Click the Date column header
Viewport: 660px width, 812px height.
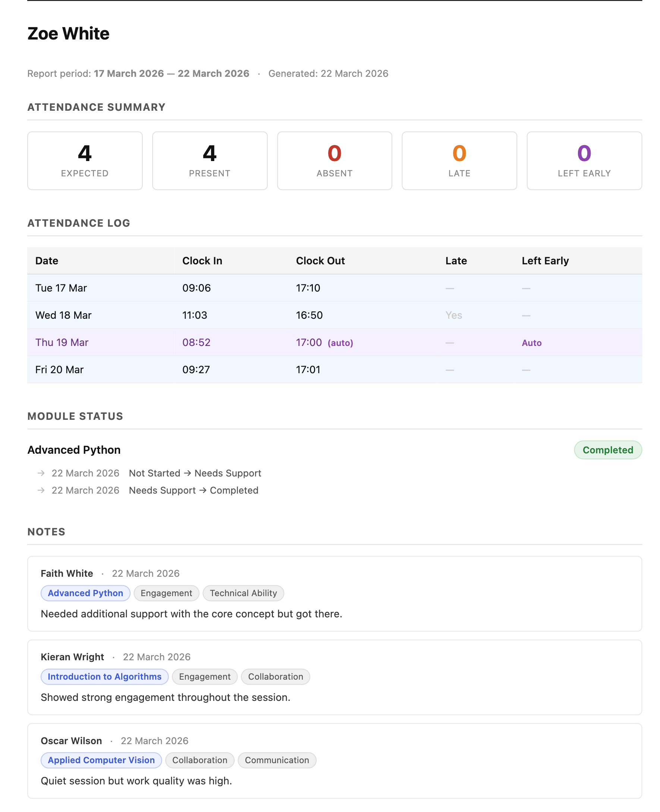46,261
